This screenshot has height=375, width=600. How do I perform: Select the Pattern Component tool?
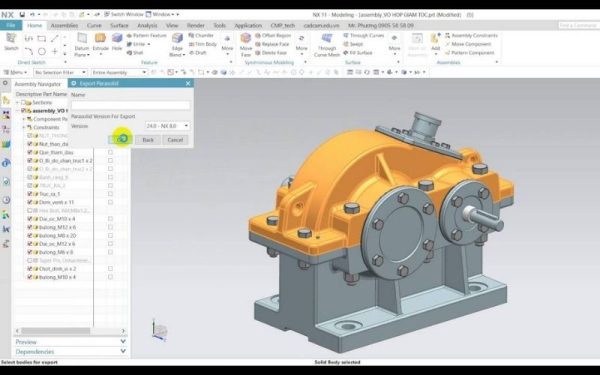pos(470,53)
